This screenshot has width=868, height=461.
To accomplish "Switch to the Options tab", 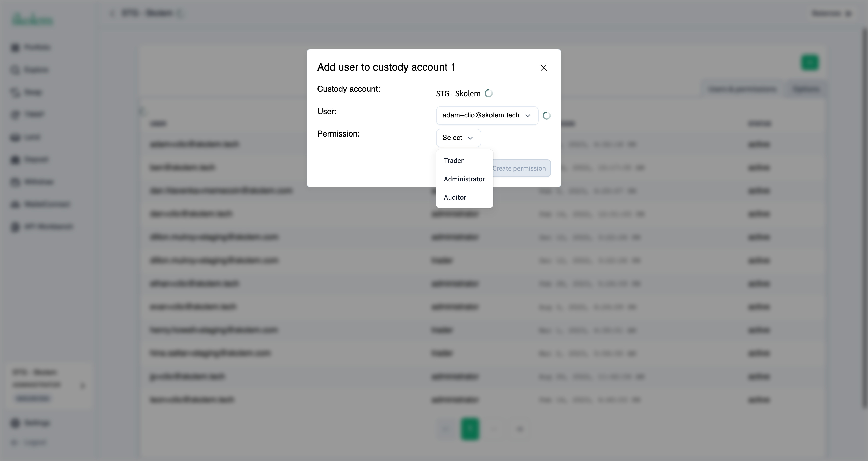I will (x=806, y=89).
